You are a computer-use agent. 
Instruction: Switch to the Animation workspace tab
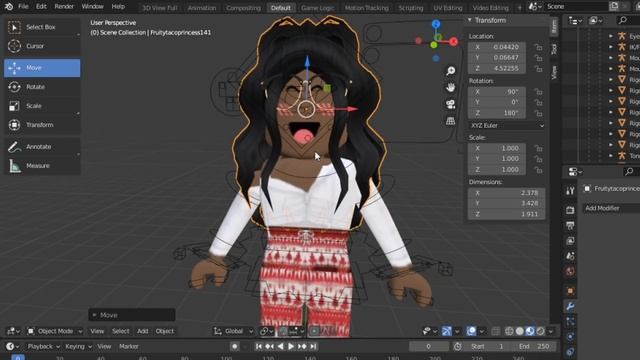[202, 8]
